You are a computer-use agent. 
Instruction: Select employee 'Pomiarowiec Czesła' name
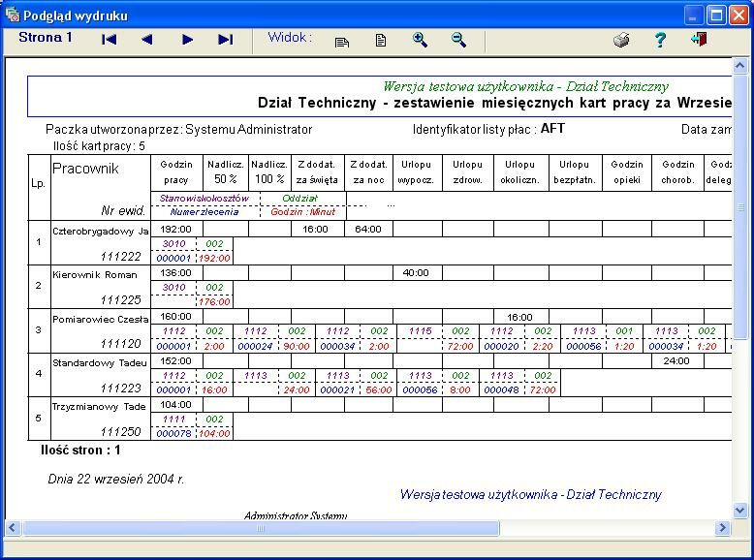click(x=101, y=319)
